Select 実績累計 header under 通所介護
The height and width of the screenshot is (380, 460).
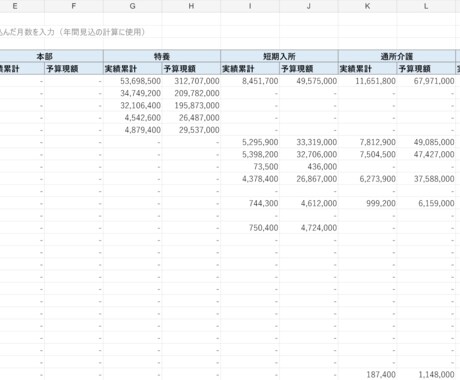(367, 69)
